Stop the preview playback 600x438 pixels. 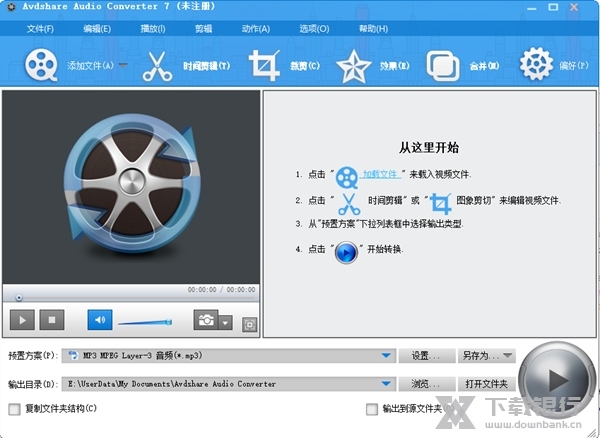(x=52, y=320)
